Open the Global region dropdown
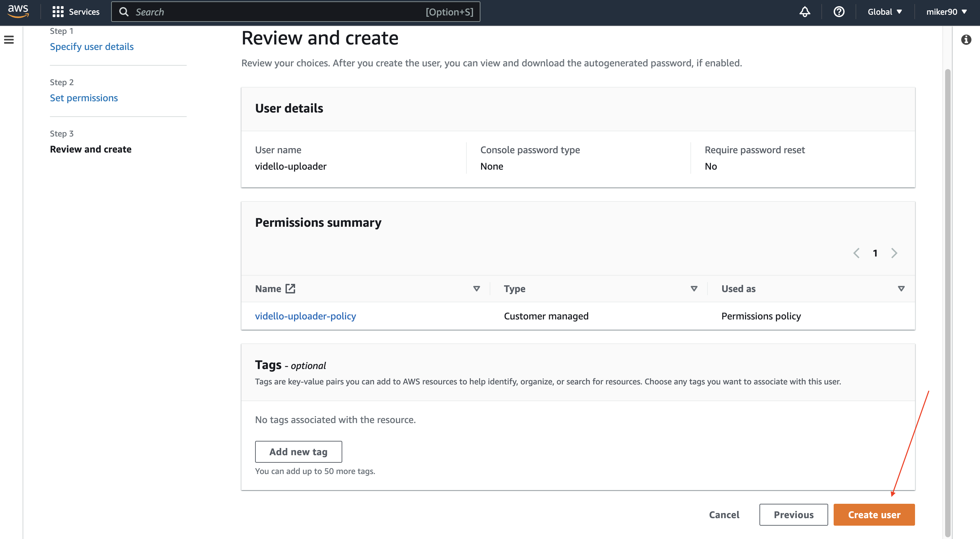 coord(885,12)
